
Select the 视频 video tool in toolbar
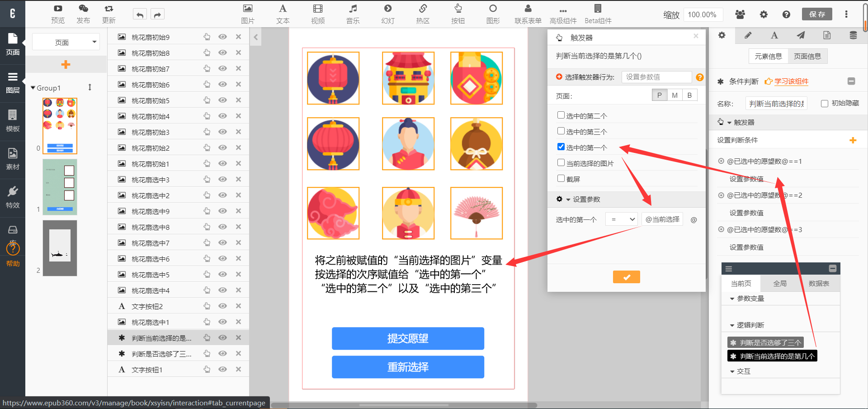coord(318,14)
